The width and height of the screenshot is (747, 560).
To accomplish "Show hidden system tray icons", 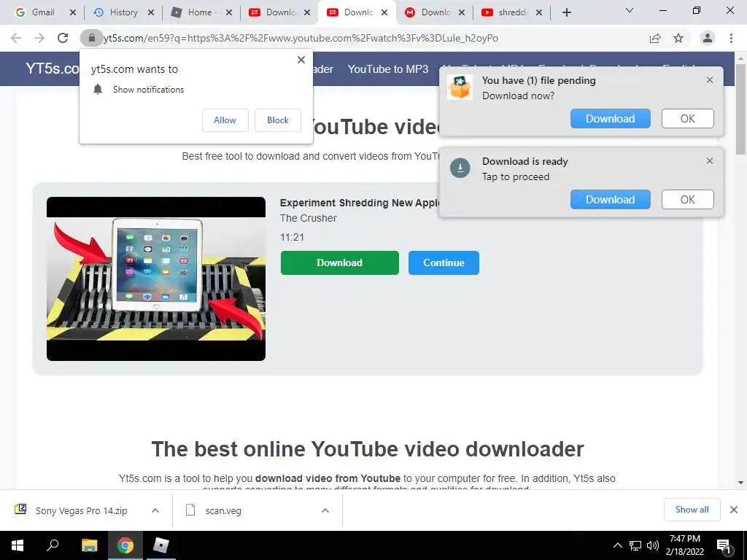I will (617, 545).
